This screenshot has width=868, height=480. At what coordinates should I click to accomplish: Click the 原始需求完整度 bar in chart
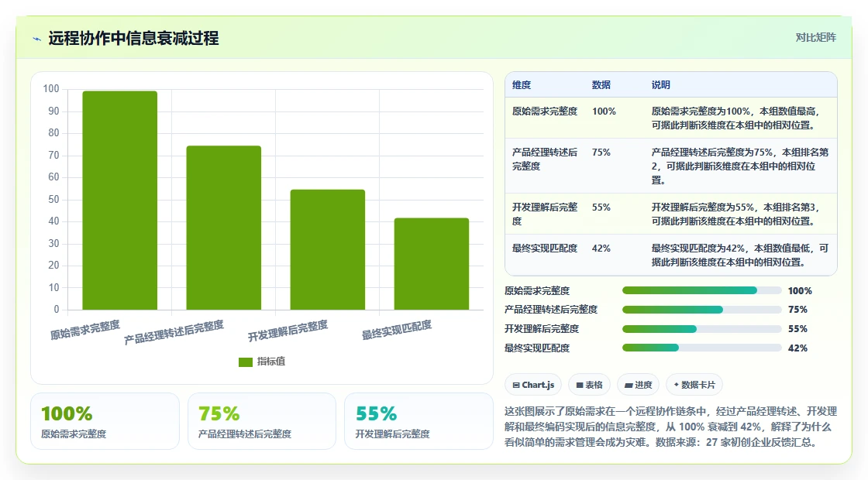(x=119, y=201)
